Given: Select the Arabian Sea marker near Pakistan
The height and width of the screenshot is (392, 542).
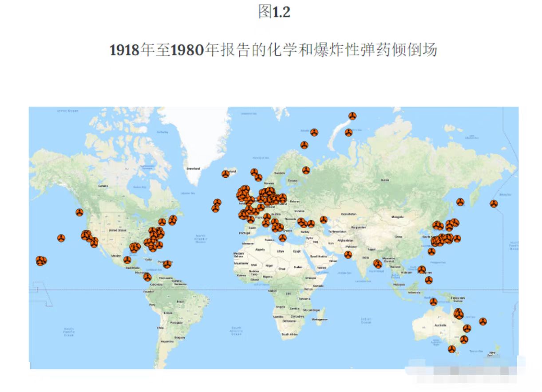Looking at the screenshot, I should point(348,255).
